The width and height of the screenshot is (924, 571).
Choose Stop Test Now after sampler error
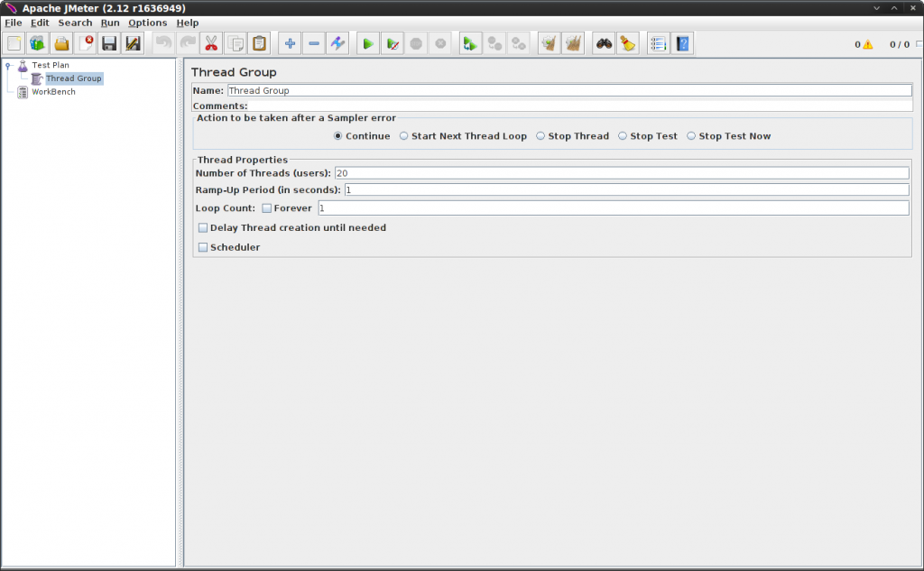(x=691, y=135)
